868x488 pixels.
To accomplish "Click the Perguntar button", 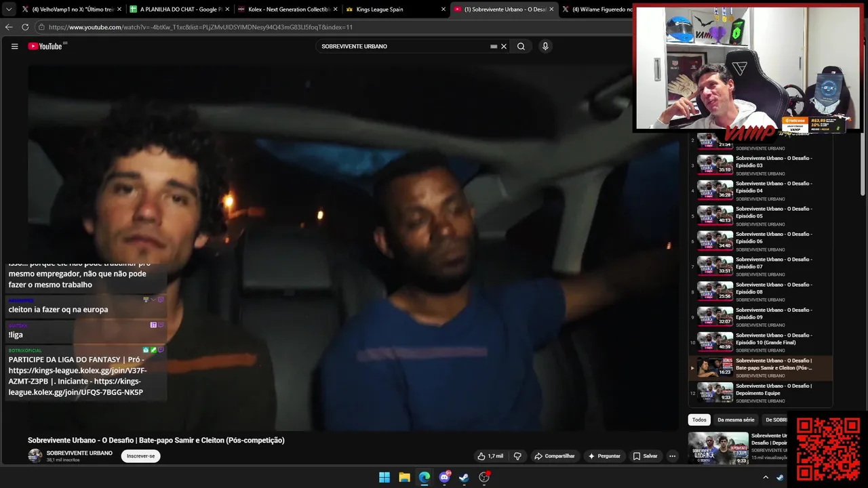I will [604, 456].
